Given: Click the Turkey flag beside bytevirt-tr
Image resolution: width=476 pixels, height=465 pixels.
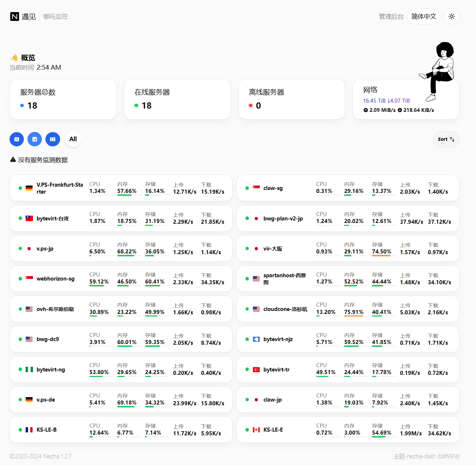Looking at the screenshot, I should 256,370.
